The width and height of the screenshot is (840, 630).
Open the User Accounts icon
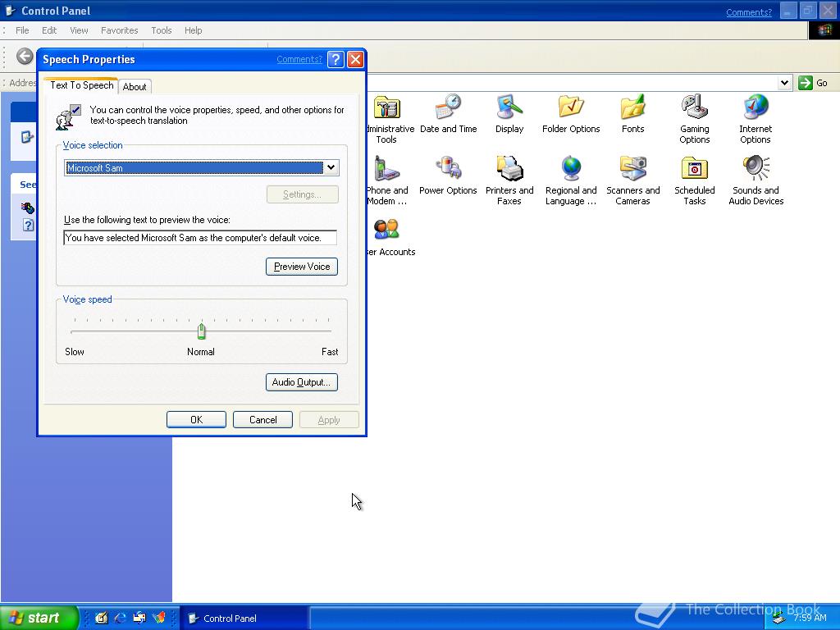tap(386, 231)
